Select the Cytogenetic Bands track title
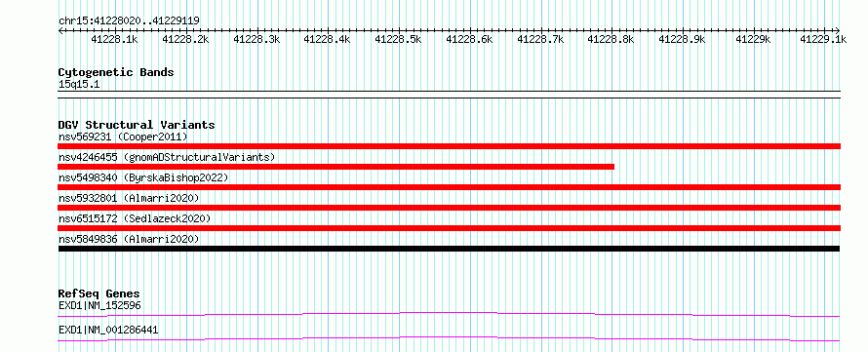This screenshot has height=352, width=868. click(116, 72)
